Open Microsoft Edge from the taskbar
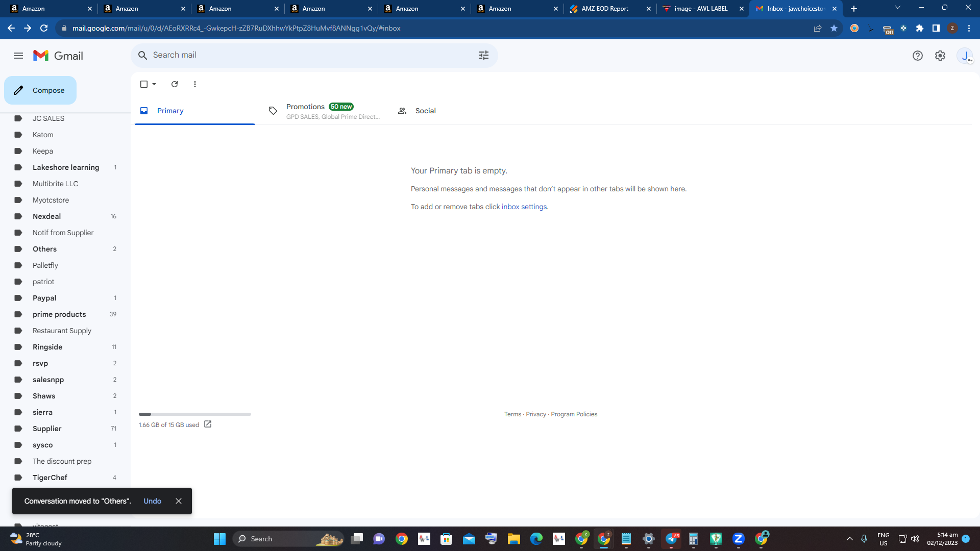This screenshot has width=980, height=551. point(536,539)
